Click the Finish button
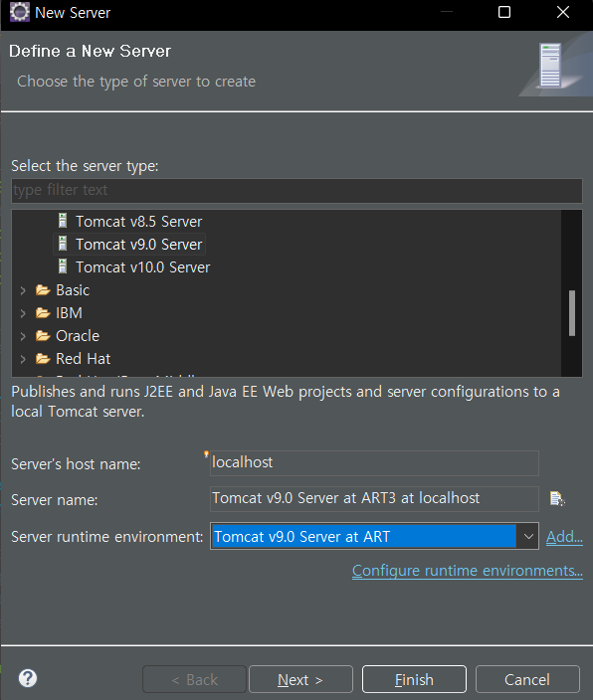Viewport: 593px width, 700px height. [414, 679]
